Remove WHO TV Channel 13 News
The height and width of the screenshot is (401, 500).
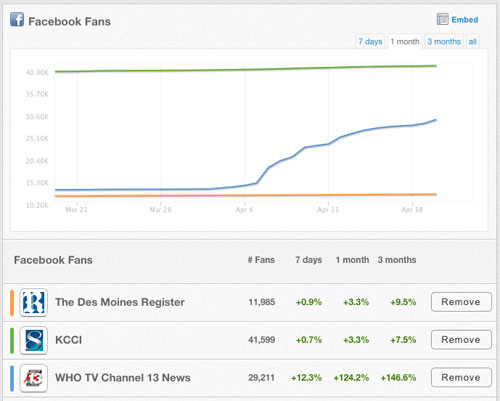click(461, 377)
